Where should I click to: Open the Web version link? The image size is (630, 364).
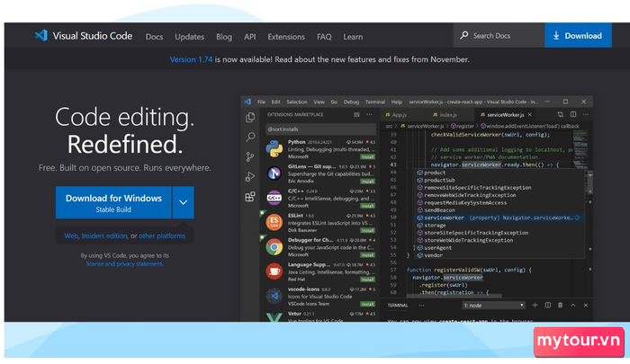(71, 236)
